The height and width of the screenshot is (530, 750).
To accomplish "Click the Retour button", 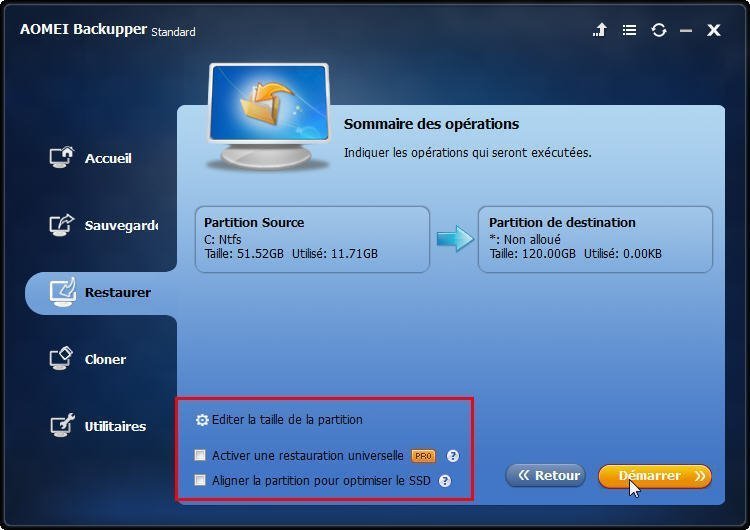I will [x=545, y=475].
